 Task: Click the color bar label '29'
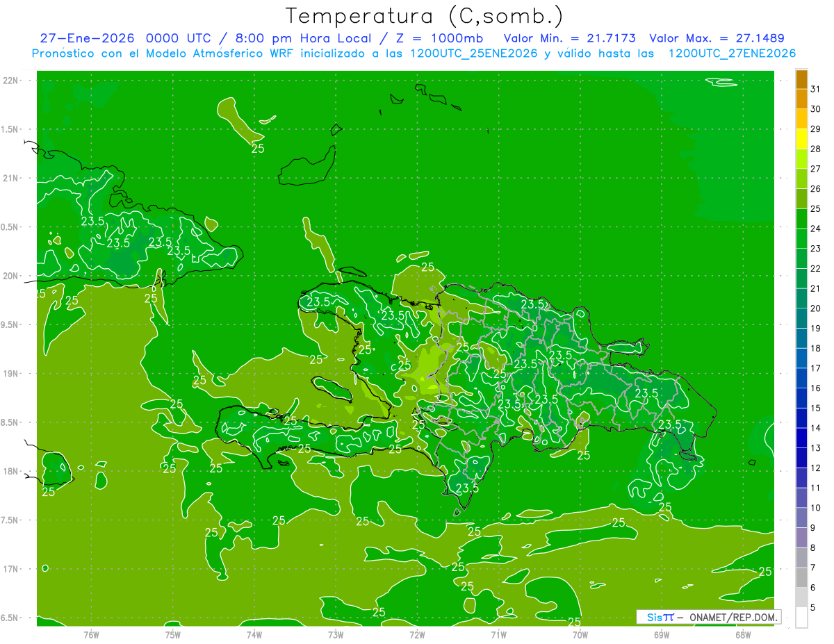[x=816, y=129]
